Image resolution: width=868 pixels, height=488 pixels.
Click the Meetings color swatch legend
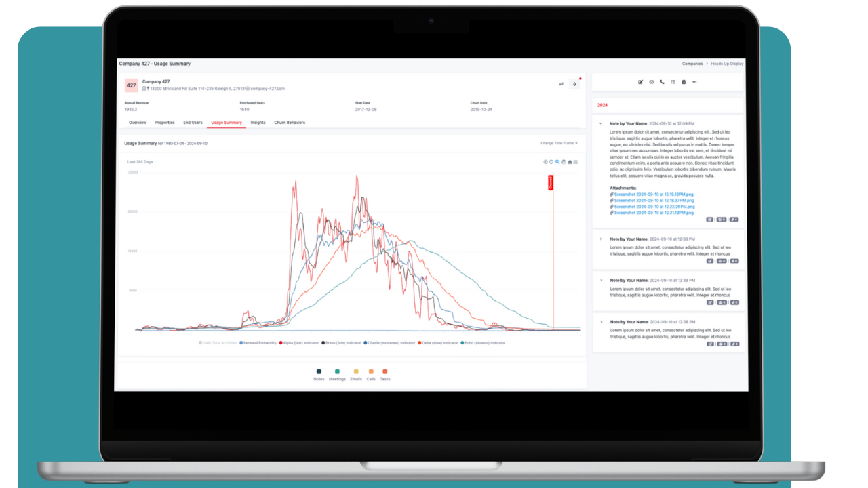coord(337,371)
